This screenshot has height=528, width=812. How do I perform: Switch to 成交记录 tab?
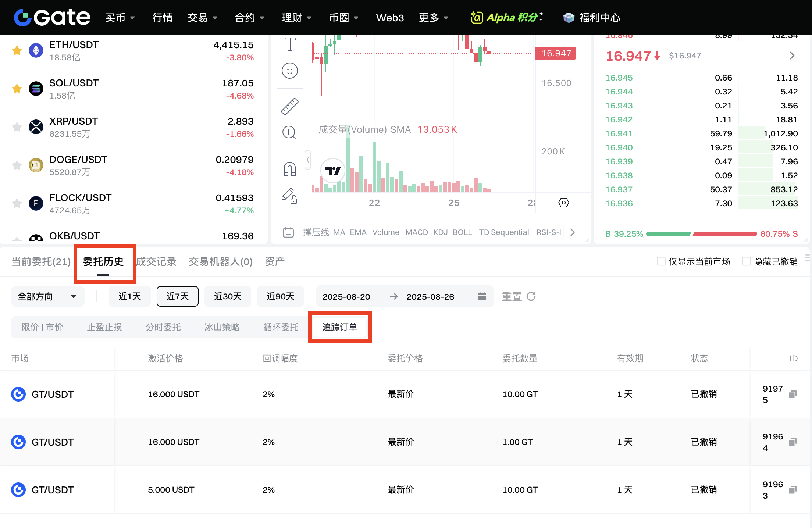(x=157, y=261)
